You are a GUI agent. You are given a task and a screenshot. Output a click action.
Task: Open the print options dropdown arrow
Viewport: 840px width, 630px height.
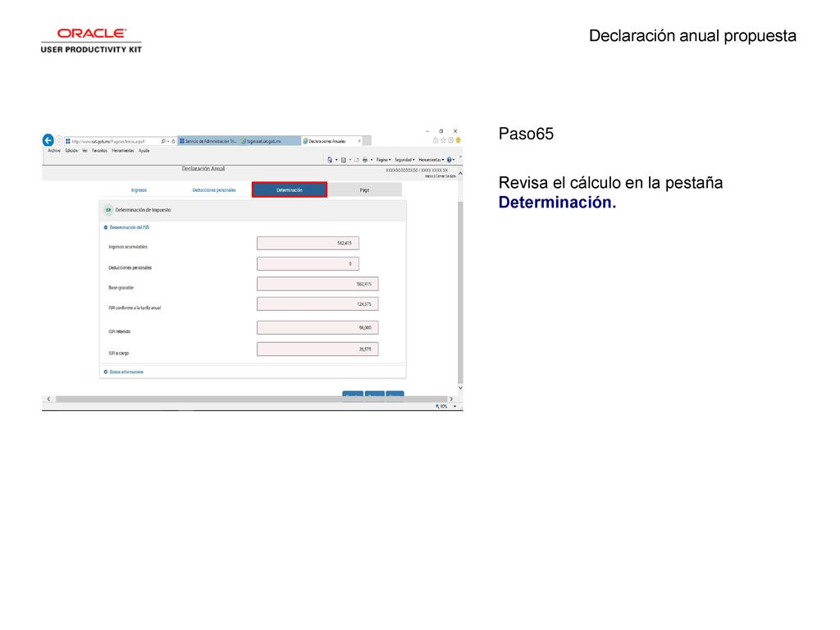pos(372,160)
